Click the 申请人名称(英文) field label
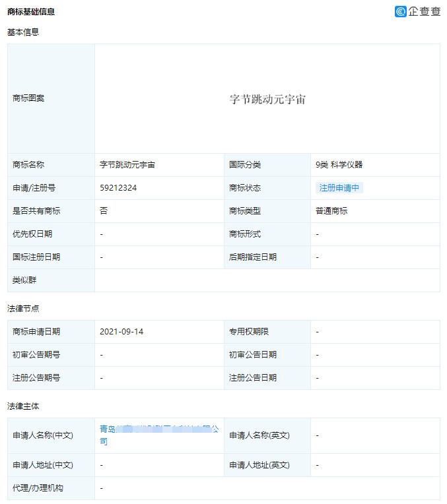 click(x=259, y=435)
